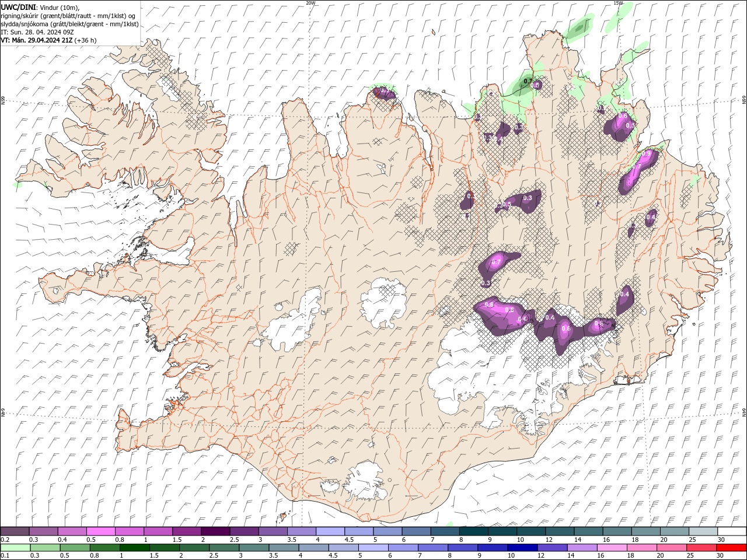Select the dark teal 8 swatch on the snow scale
Viewport: 747px width, 560px height.
click(x=473, y=531)
